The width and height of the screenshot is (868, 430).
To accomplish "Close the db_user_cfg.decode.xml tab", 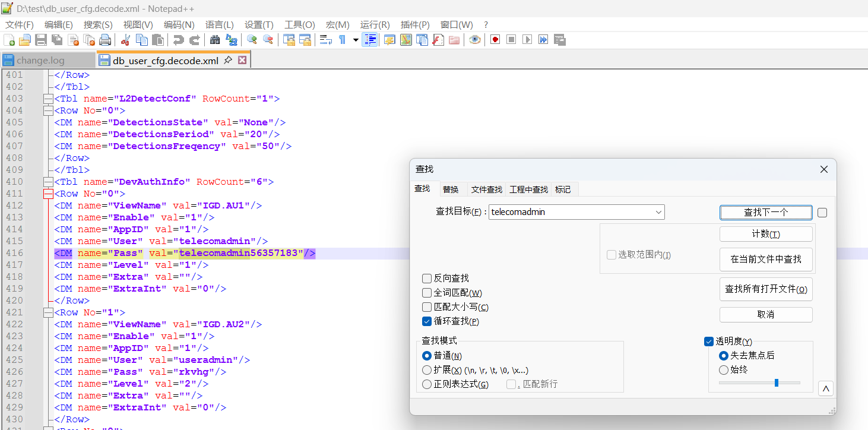I will point(242,60).
